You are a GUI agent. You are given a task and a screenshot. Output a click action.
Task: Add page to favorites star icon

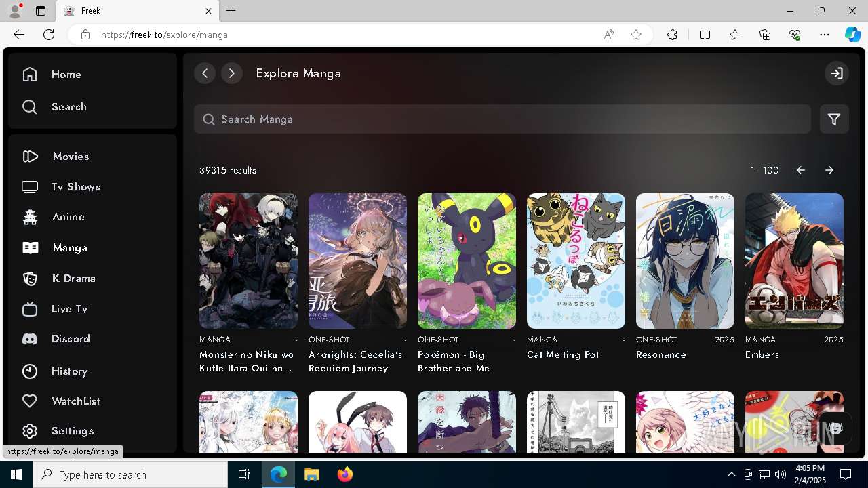(x=636, y=35)
